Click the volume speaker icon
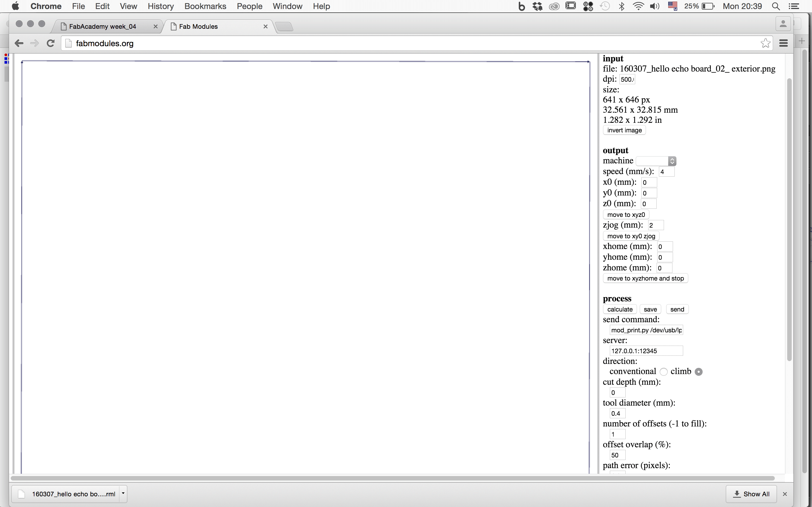The width and height of the screenshot is (812, 507). (654, 6)
